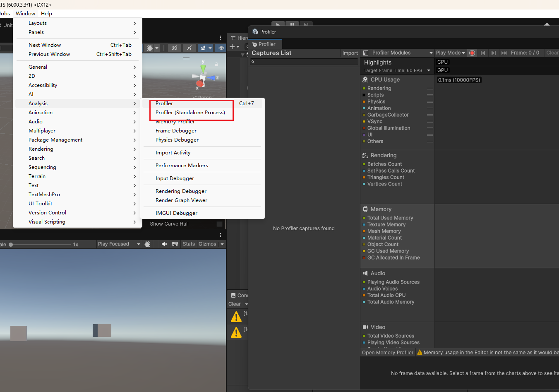Image resolution: width=559 pixels, height=392 pixels.
Task: Open Frame Debugger from the Analysis submenu
Action: (x=176, y=131)
